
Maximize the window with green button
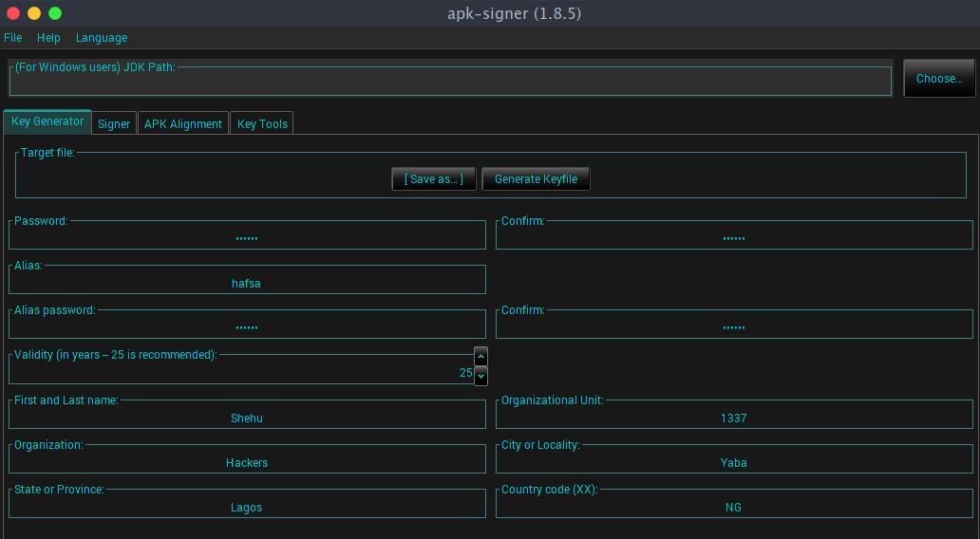point(55,13)
